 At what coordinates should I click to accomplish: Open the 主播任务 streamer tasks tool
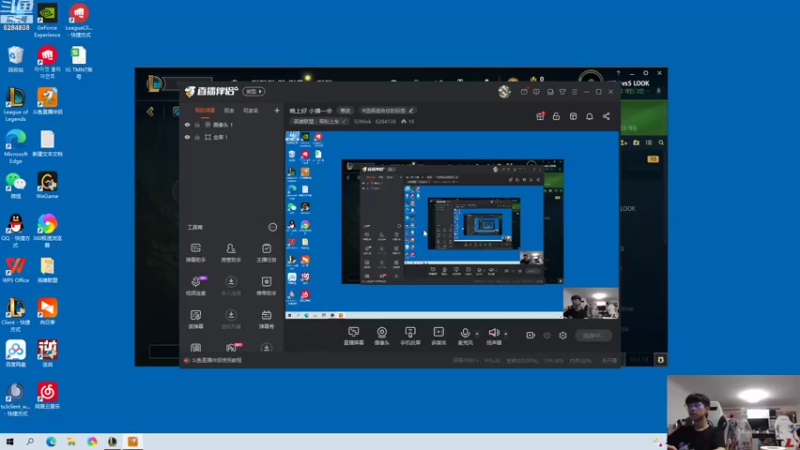[266, 253]
